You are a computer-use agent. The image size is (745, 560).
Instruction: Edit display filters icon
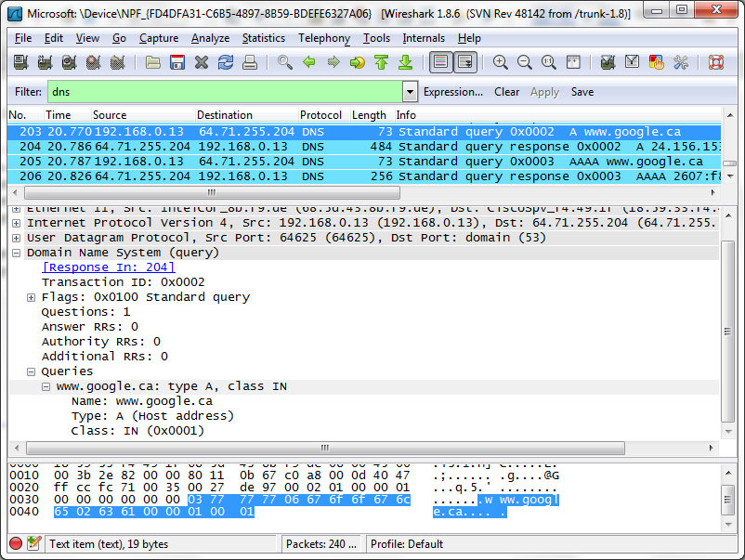tap(632, 62)
